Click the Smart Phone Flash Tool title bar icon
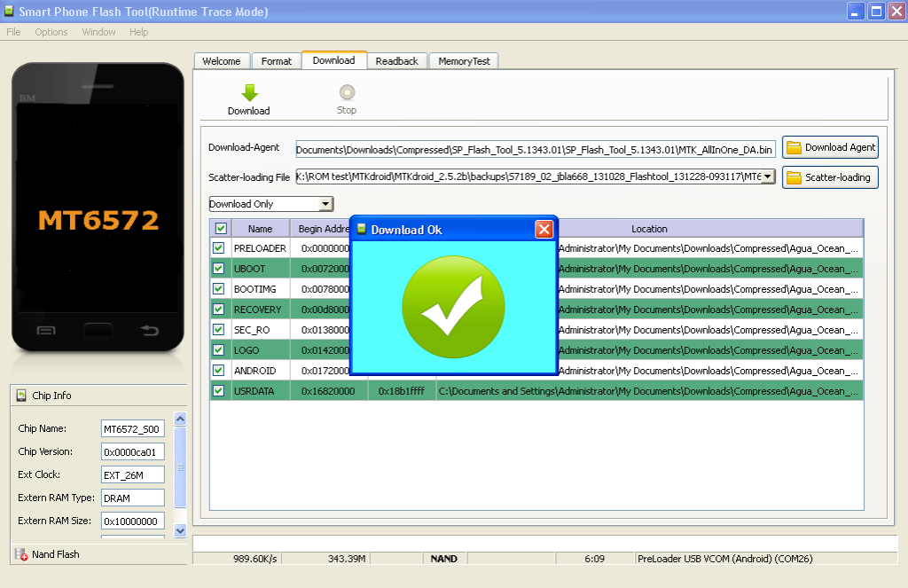Viewport: 908px width, 588px height. (x=9, y=12)
